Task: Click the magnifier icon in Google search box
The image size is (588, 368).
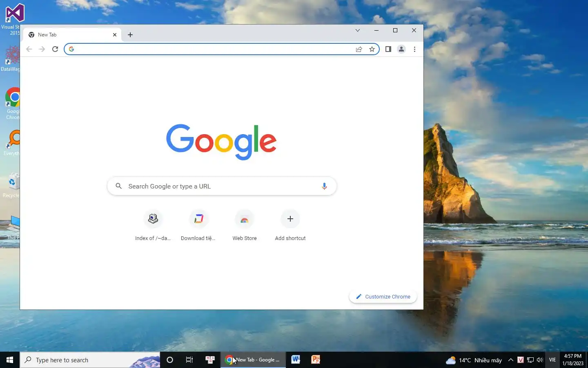Action: (x=118, y=186)
